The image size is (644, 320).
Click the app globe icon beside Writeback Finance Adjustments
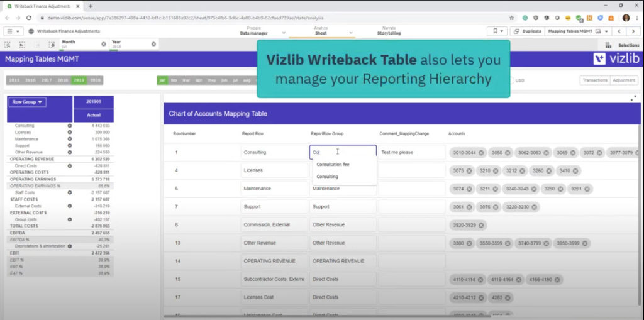31,31
